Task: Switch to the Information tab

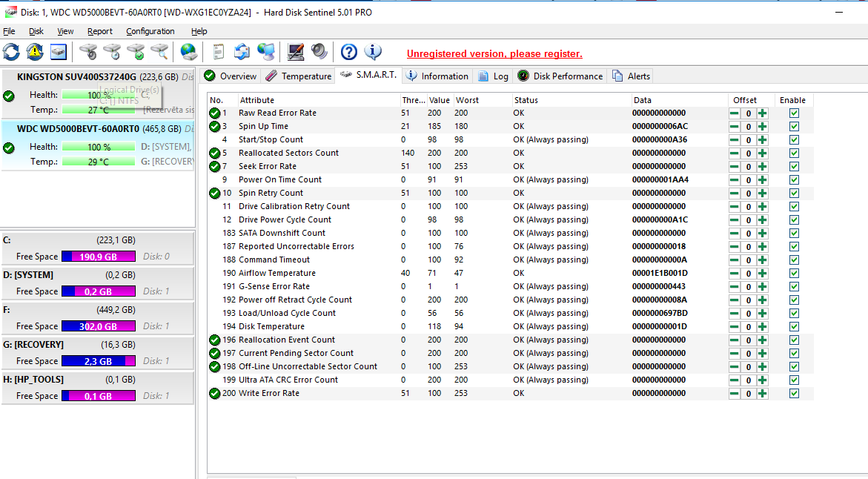Action: click(x=437, y=76)
